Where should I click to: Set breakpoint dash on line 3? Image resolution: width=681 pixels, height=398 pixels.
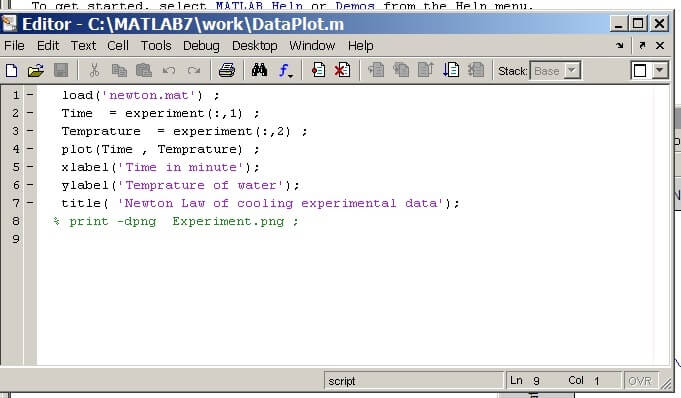pyautogui.click(x=30, y=130)
